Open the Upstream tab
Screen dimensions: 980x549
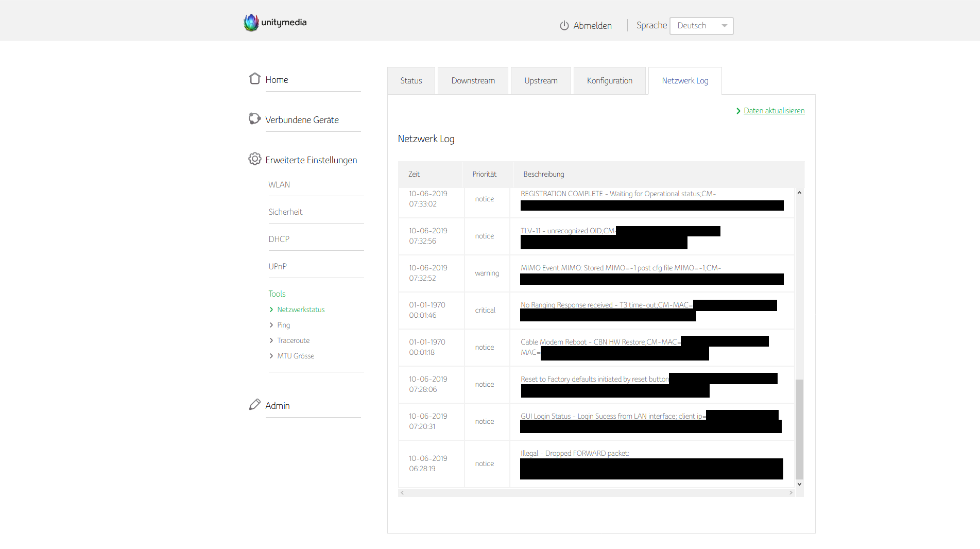coord(541,81)
